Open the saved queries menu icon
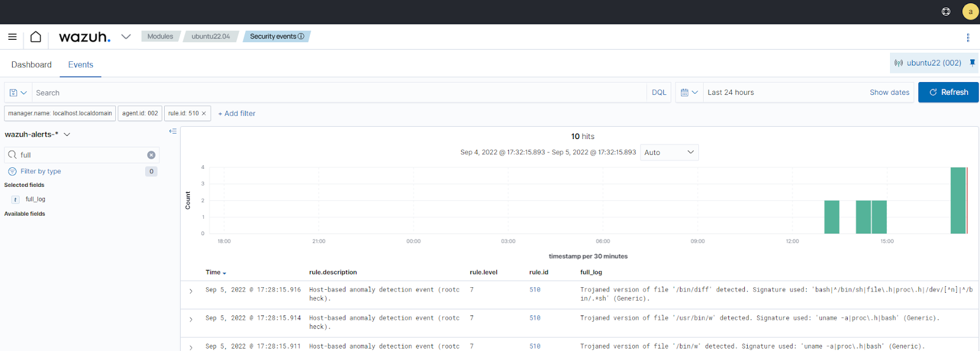980x351 pixels. coord(18,92)
